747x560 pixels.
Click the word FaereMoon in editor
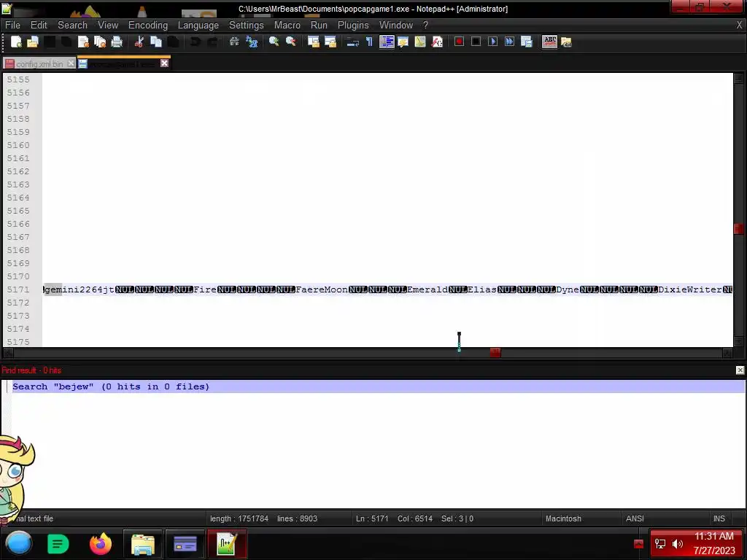pos(322,289)
